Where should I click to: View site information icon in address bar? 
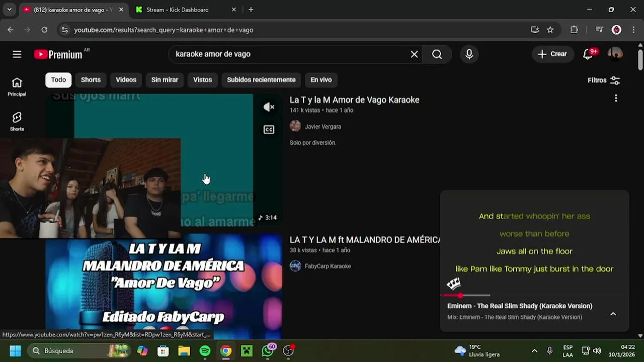tap(64, 30)
